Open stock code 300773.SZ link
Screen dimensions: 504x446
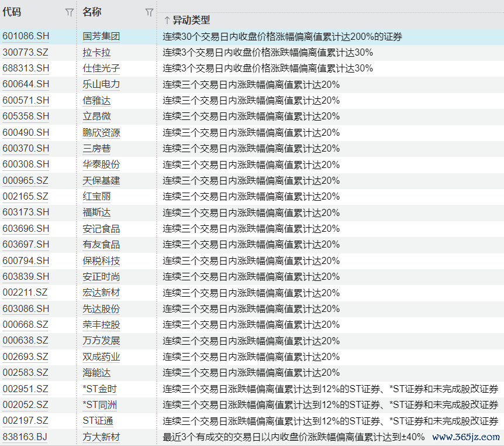click(25, 53)
